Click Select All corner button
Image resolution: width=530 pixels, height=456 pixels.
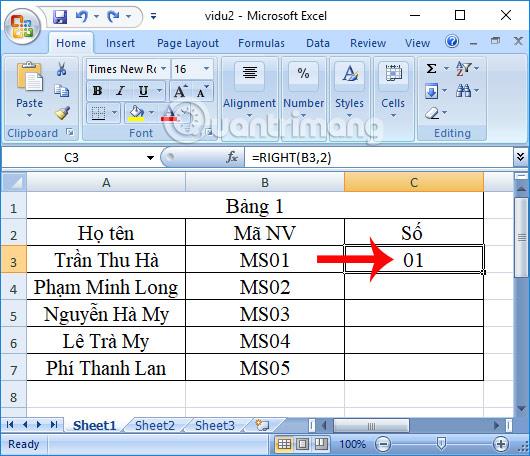(x=14, y=182)
